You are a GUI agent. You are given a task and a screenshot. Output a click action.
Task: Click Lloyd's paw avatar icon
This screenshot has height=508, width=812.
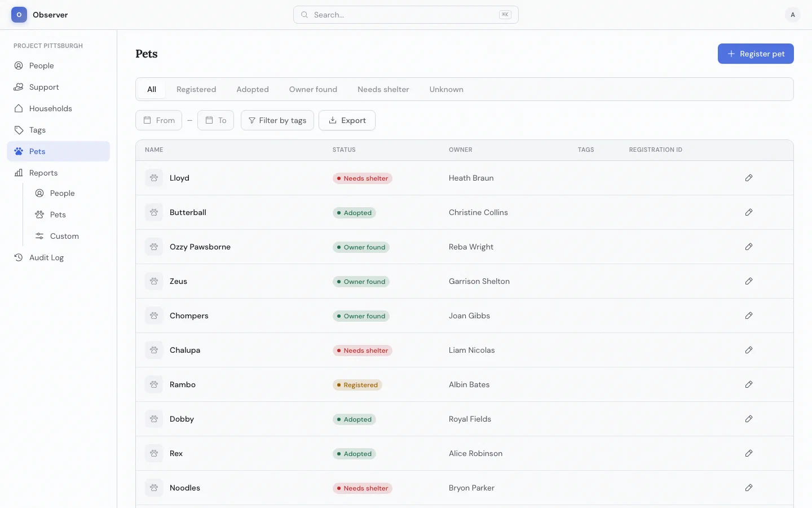coord(154,178)
